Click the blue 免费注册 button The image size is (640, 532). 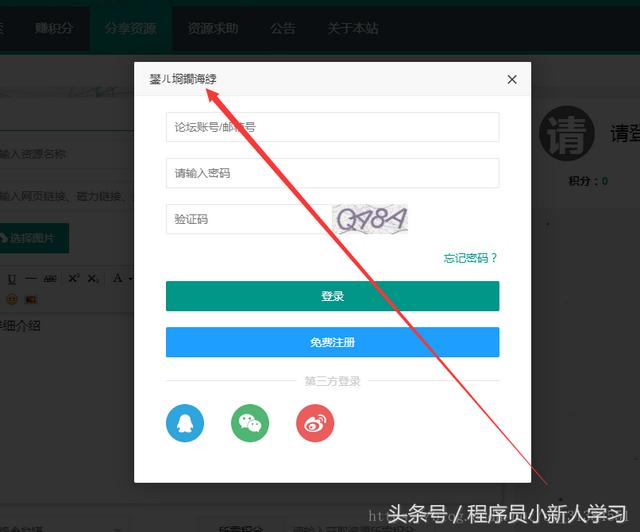pyautogui.click(x=332, y=342)
